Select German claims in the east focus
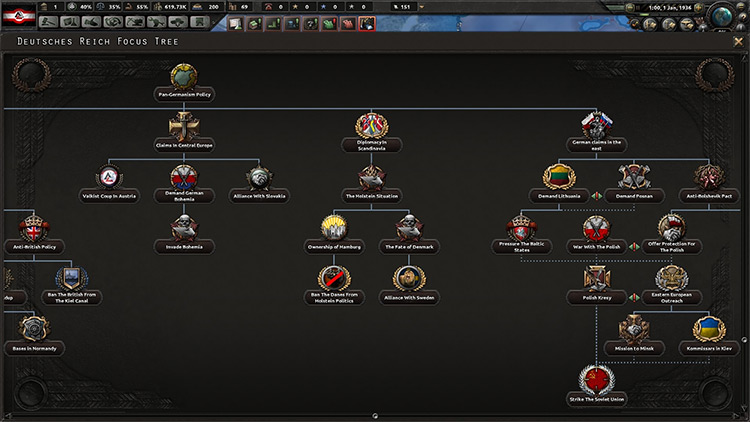Viewport: 750px width, 422px height. [596, 133]
